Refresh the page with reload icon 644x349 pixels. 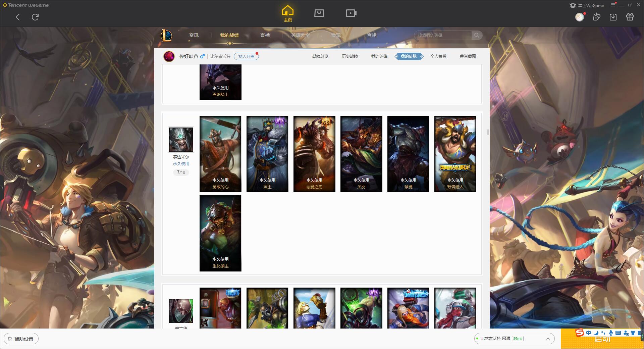coord(35,17)
